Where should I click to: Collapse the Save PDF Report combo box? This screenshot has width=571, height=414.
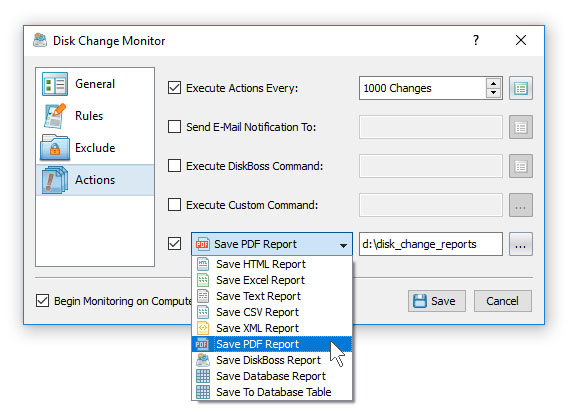(x=272, y=244)
